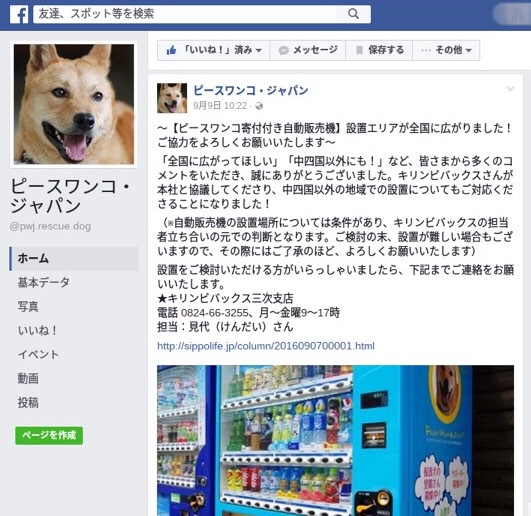
Task: Click the ピースワンコ・ジャパン post author name
Action: 251,90
